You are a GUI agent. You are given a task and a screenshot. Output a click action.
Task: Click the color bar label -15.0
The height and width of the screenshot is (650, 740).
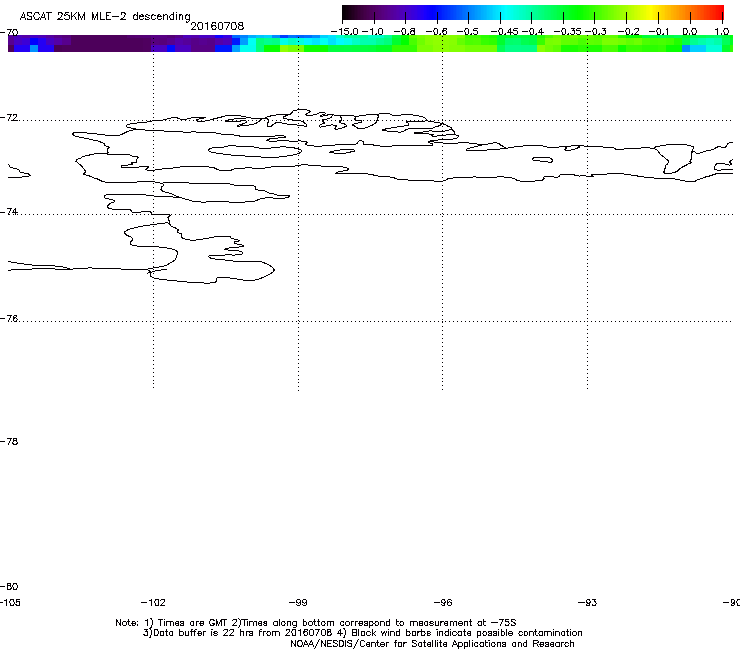345,32
